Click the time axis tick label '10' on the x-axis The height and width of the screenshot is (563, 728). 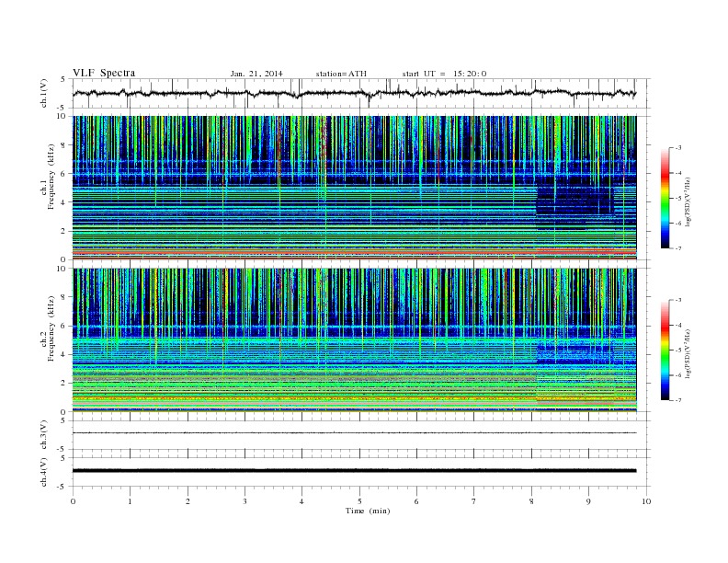click(x=646, y=501)
